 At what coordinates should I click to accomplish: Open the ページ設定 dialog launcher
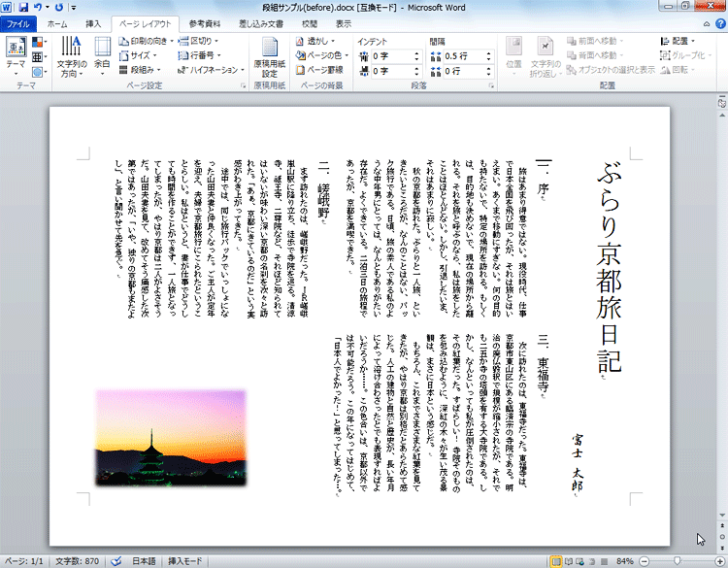(x=243, y=85)
